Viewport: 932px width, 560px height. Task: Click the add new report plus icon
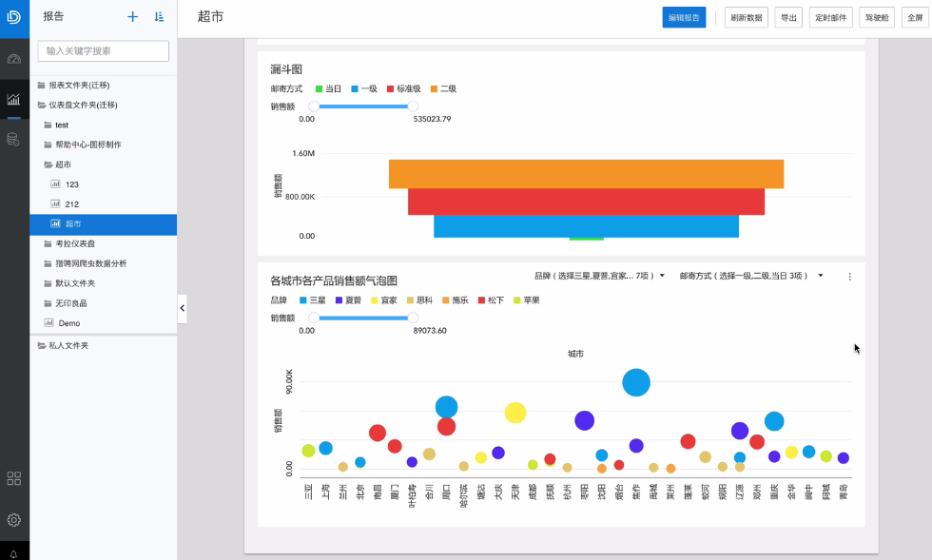click(x=132, y=17)
